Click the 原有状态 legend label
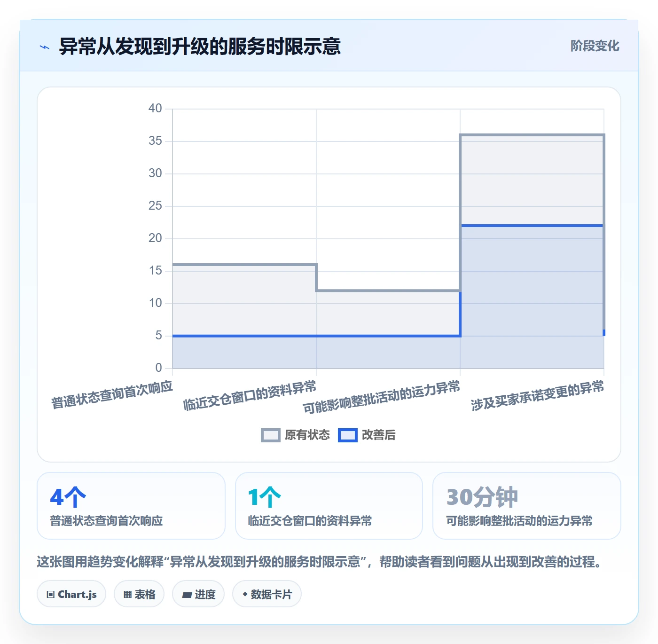The width and height of the screenshot is (658, 644). 307,435
